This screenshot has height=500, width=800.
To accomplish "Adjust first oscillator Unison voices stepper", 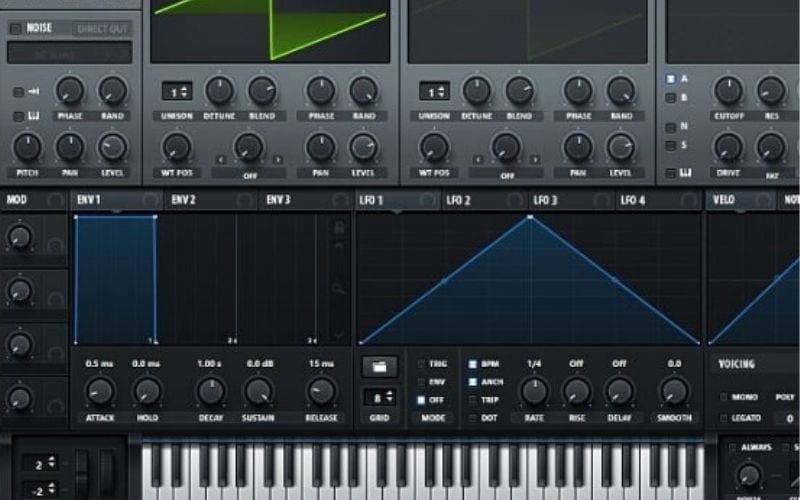I will pyautogui.click(x=177, y=92).
